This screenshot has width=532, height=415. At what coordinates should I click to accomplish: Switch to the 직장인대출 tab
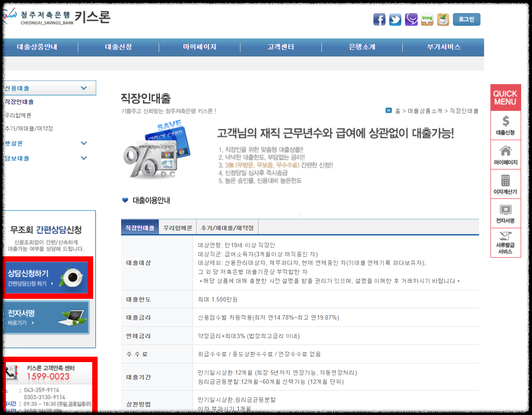tap(140, 228)
